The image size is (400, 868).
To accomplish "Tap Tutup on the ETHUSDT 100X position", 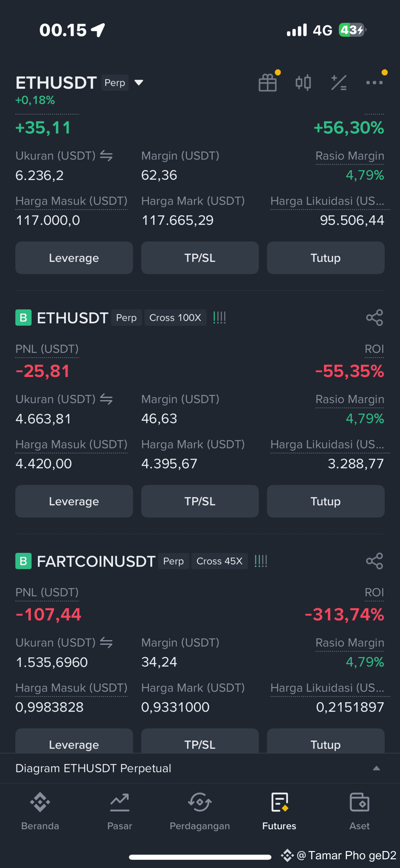I will 326,501.
